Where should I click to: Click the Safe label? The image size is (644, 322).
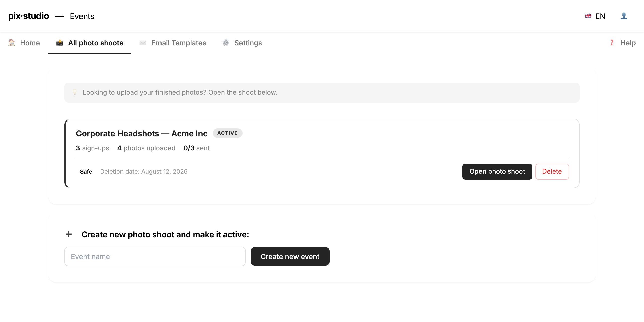pos(86,172)
